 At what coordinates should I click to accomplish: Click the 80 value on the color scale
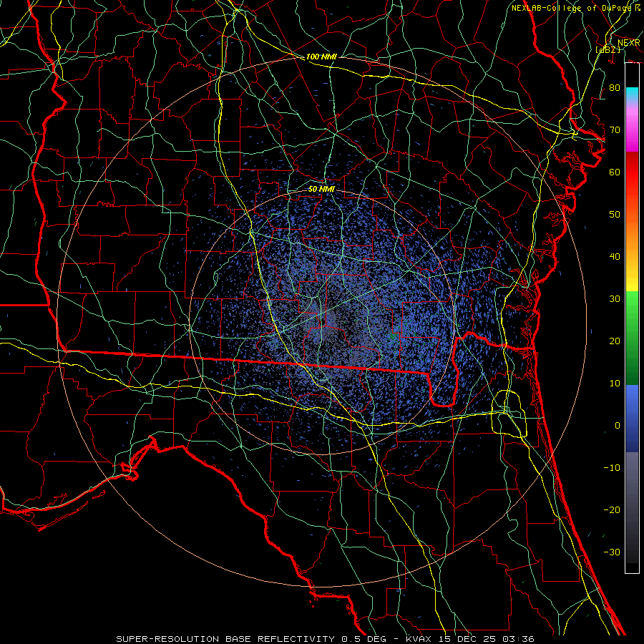[x=615, y=88]
